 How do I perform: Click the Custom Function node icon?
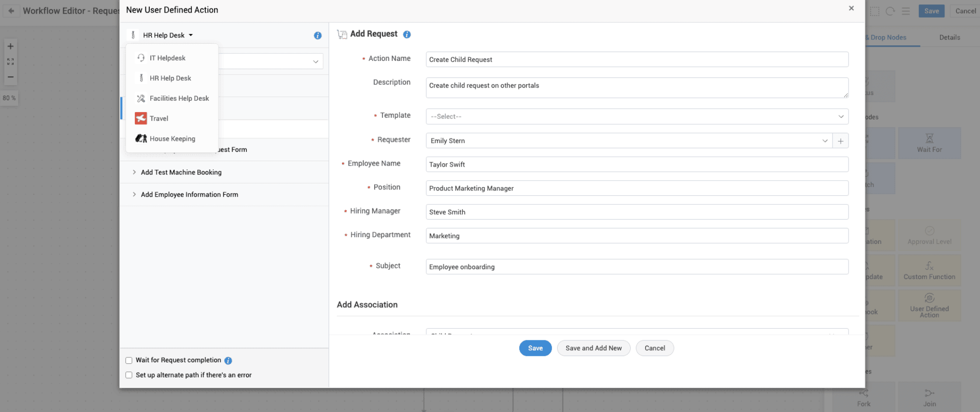(929, 266)
